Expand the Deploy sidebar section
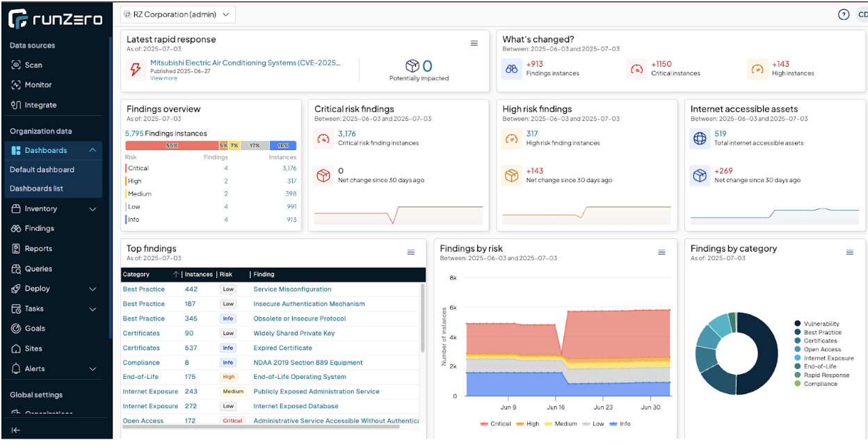 pos(93,289)
